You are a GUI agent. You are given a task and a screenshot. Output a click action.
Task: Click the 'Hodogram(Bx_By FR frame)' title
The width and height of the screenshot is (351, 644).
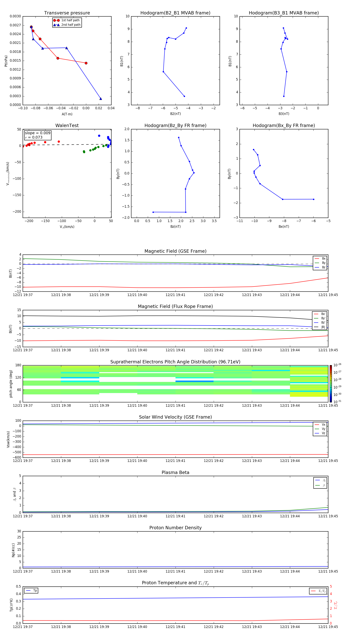[x=284, y=125]
